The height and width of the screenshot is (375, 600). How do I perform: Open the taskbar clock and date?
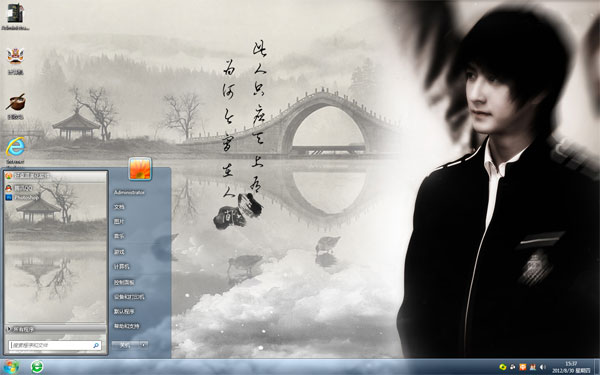tap(571, 367)
